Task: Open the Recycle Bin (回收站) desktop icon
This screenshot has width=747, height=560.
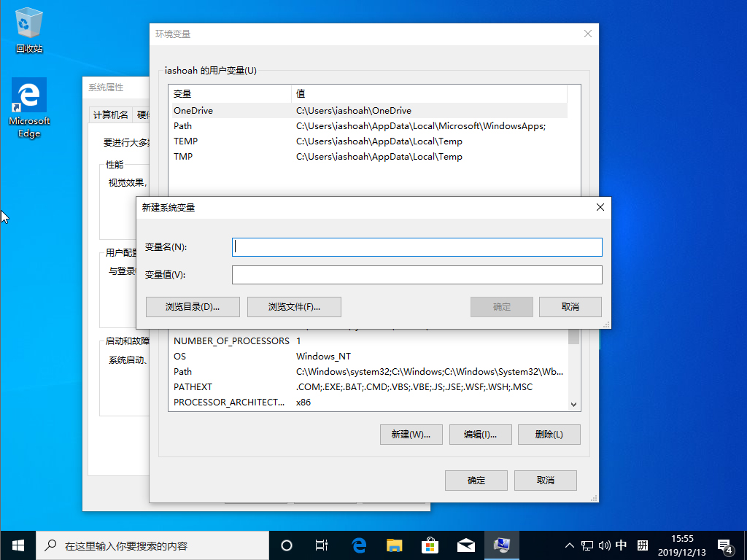Action: point(28,22)
